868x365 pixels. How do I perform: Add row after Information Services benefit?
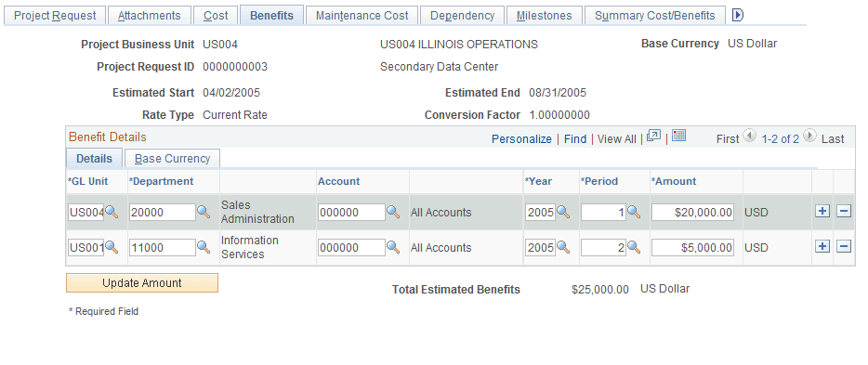(822, 247)
